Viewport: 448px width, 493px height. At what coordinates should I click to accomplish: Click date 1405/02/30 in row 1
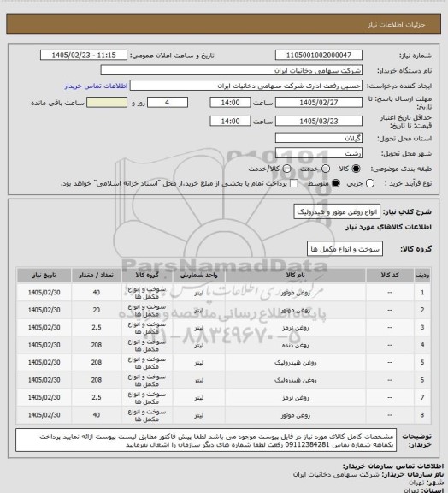click(x=44, y=293)
